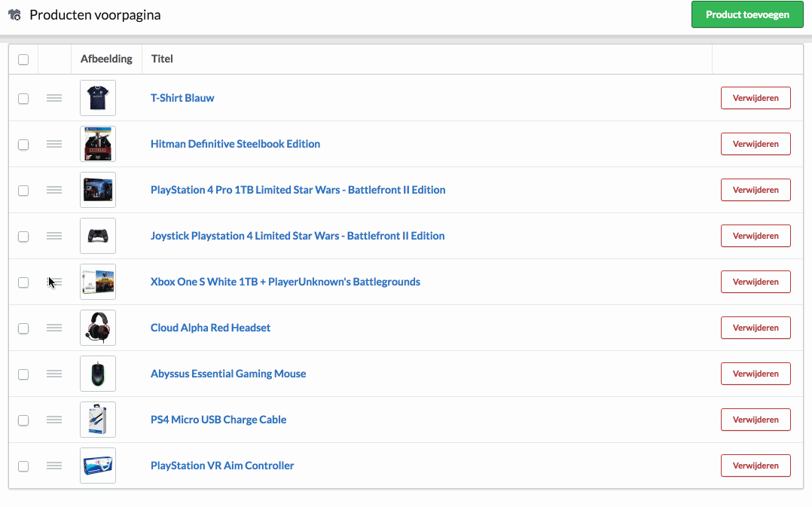Click Verwijderen for Joystick Playstation 4 row

coord(756,236)
